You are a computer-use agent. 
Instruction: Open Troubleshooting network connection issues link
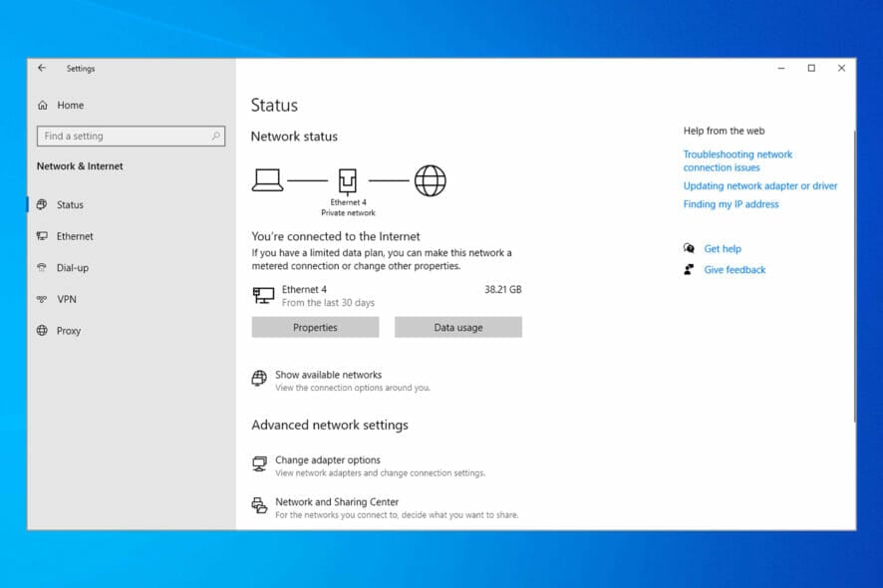click(x=737, y=160)
